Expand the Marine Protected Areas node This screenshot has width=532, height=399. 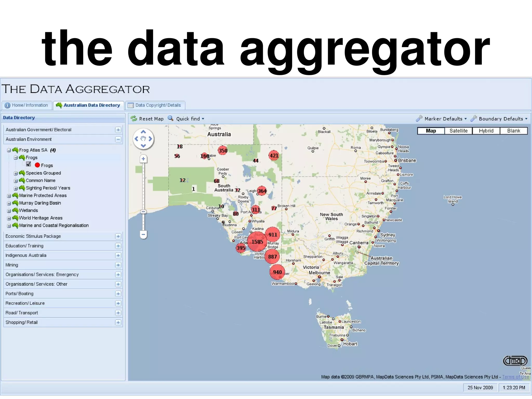point(9,196)
